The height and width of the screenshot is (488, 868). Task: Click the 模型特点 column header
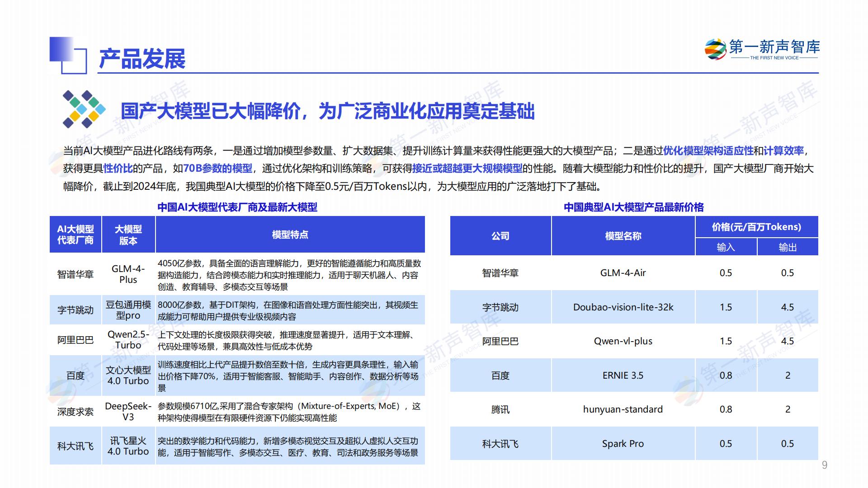point(290,235)
